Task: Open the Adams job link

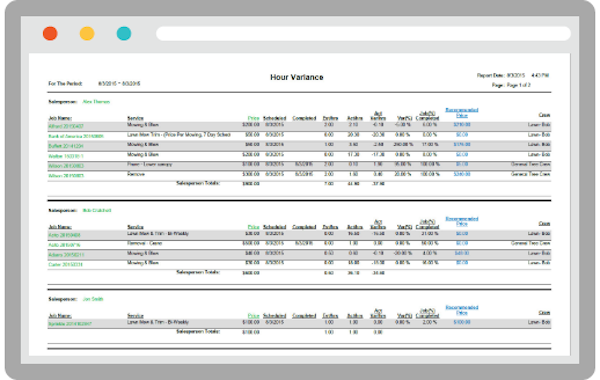Action: point(66,254)
